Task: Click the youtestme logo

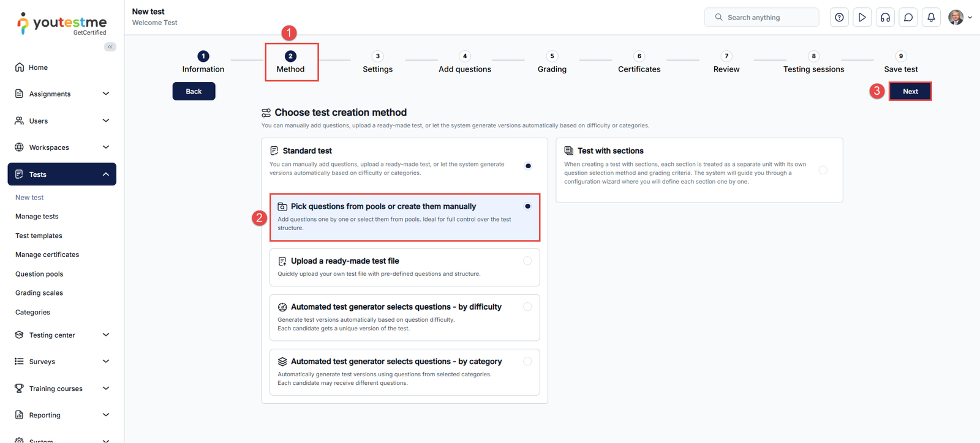Action: (x=62, y=24)
